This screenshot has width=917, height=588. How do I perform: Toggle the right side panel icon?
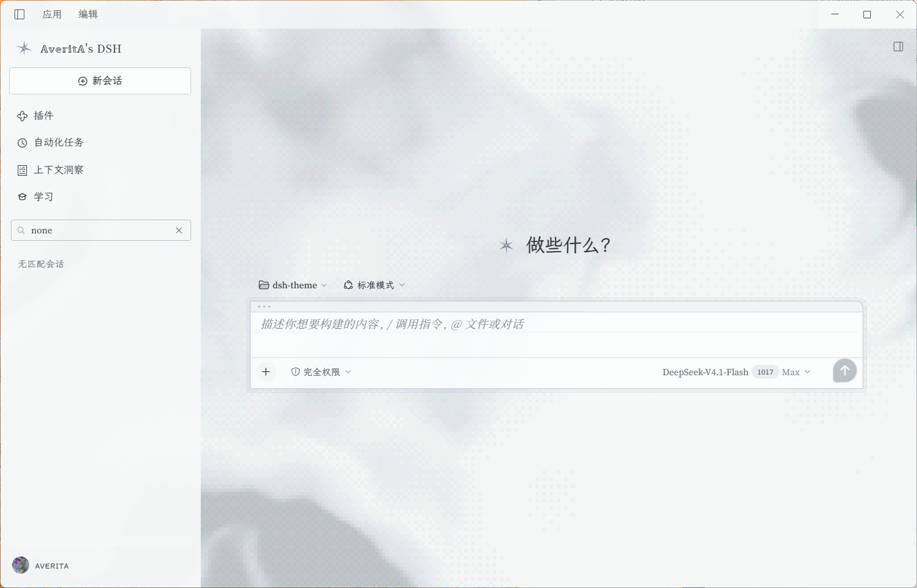(898, 47)
